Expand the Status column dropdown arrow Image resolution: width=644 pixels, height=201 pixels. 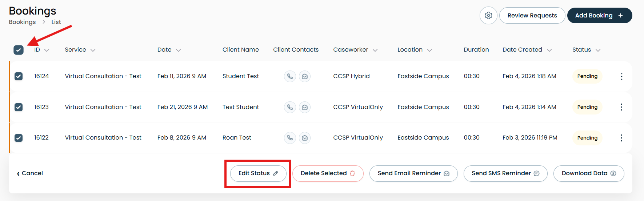(x=598, y=50)
